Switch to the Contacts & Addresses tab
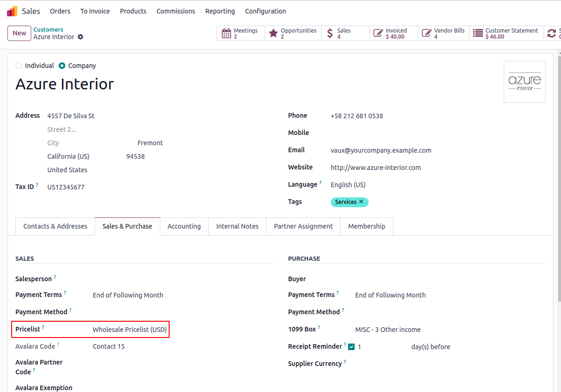 point(55,226)
